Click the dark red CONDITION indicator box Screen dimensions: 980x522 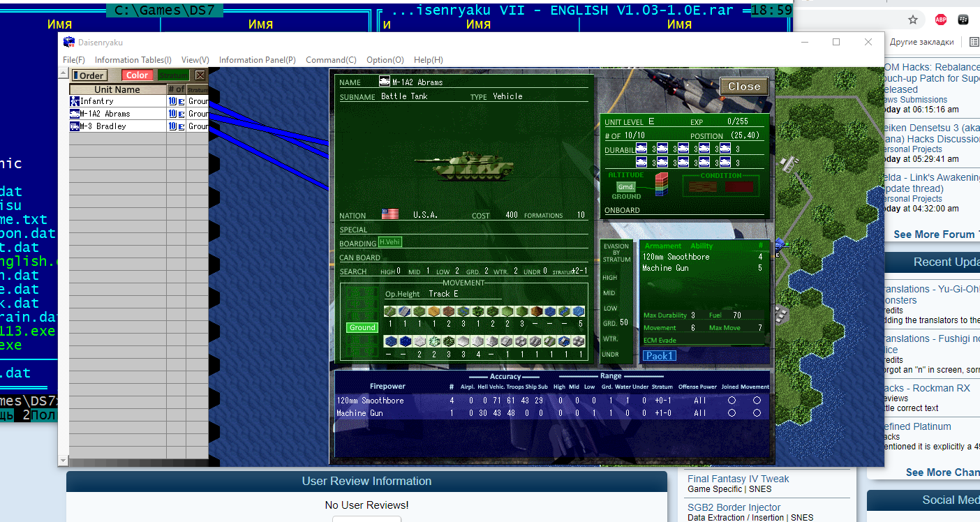click(x=740, y=187)
